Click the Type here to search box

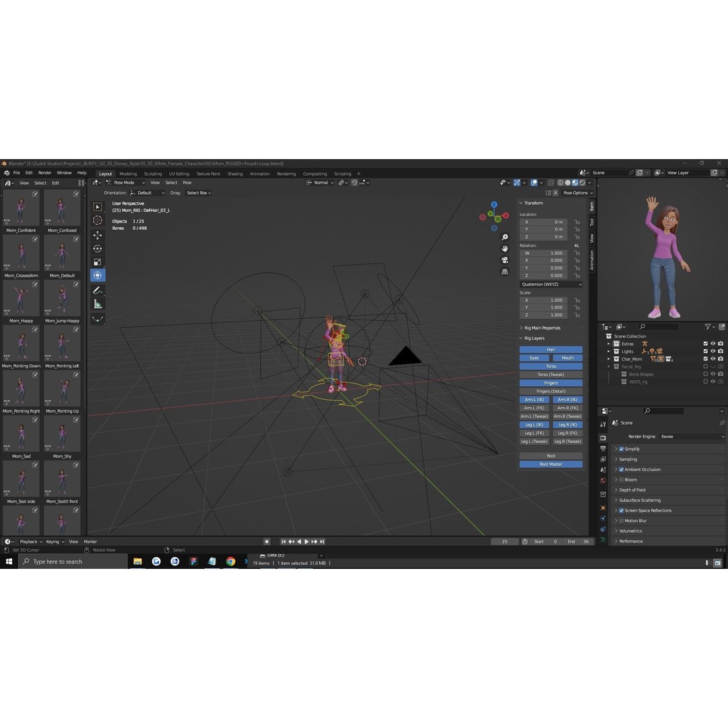[x=73, y=562]
